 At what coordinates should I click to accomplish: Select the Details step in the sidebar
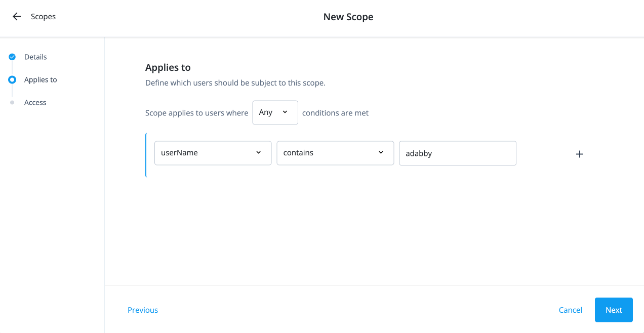35,57
